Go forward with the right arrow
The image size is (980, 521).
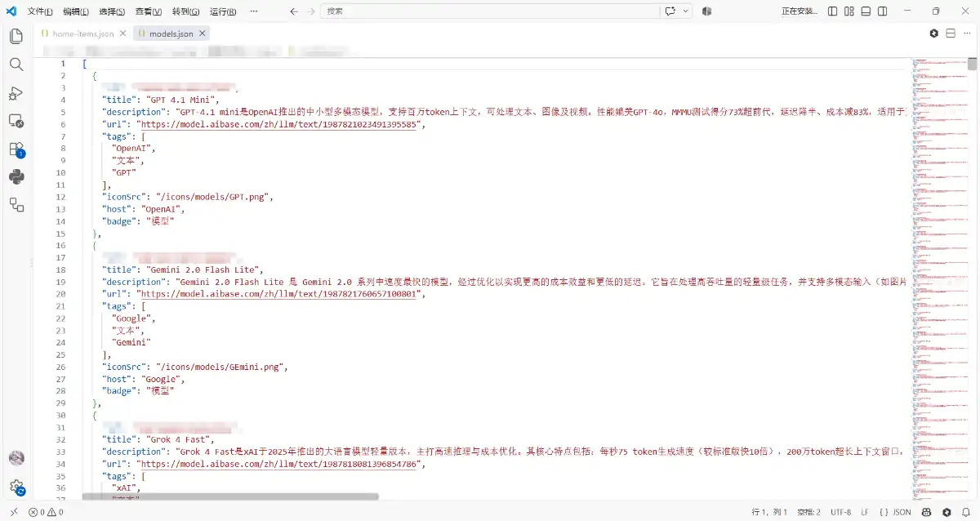[311, 11]
